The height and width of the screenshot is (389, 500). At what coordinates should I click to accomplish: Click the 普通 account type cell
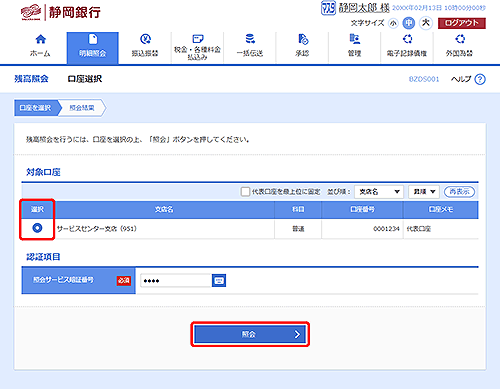[298, 229]
